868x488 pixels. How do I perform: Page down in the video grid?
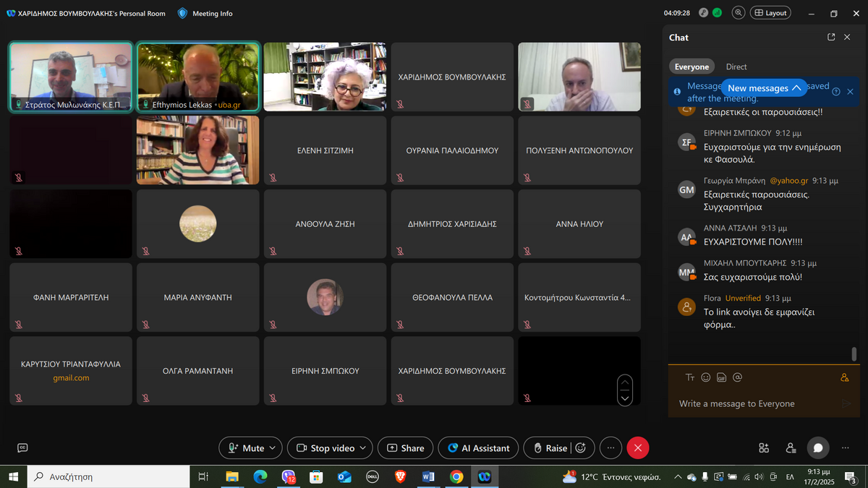point(624,397)
